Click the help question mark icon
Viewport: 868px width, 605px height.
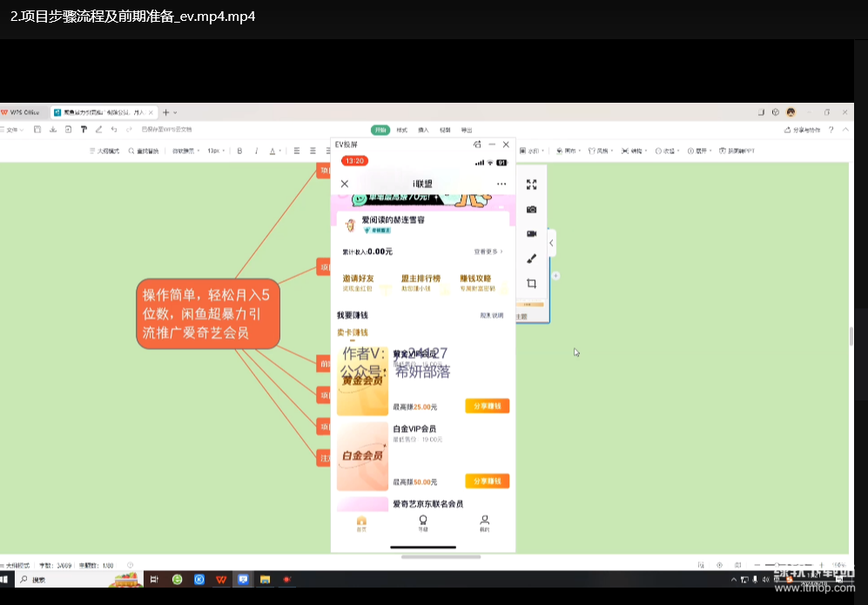click(831, 130)
